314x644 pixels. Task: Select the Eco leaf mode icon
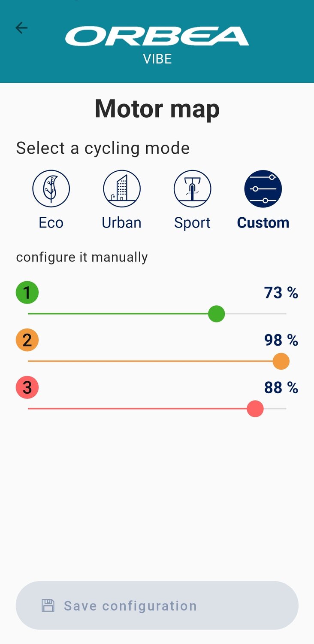tap(51, 189)
